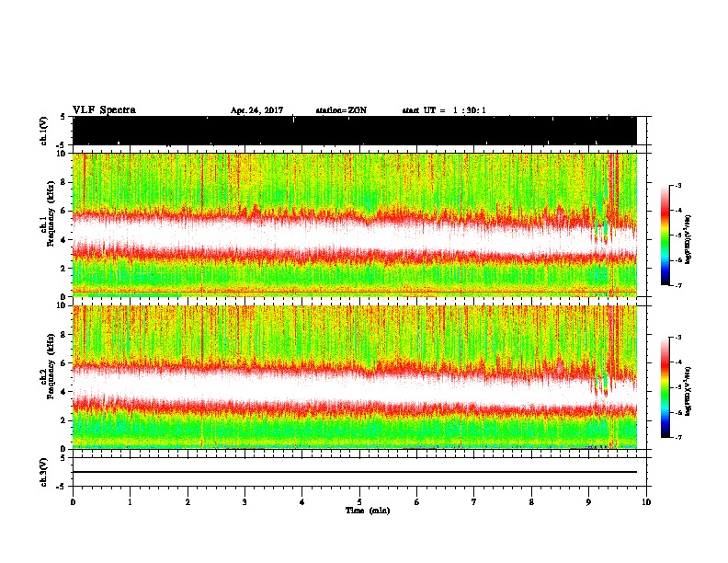
Task: Click the ch.1 spectrogram color scale bar
Action: (665, 236)
